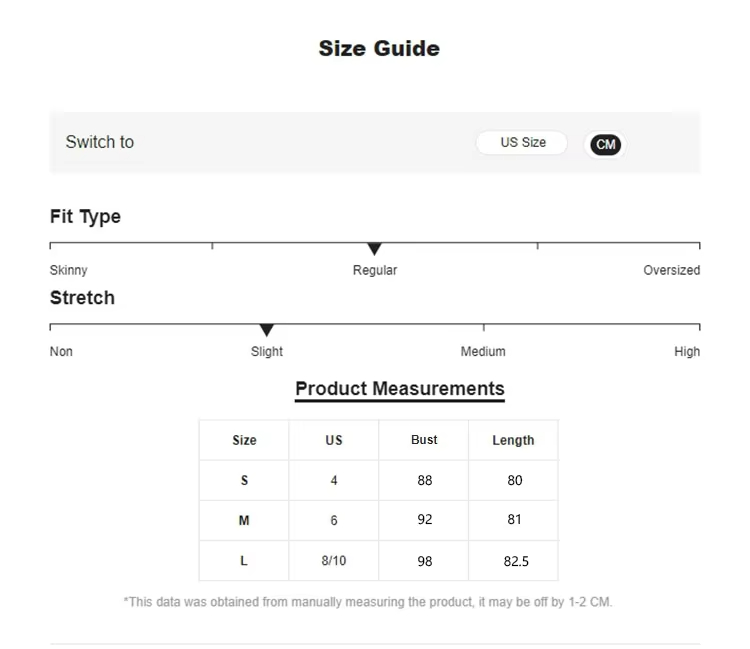
Task: Select the size M row cell
Action: coord(244,521)
